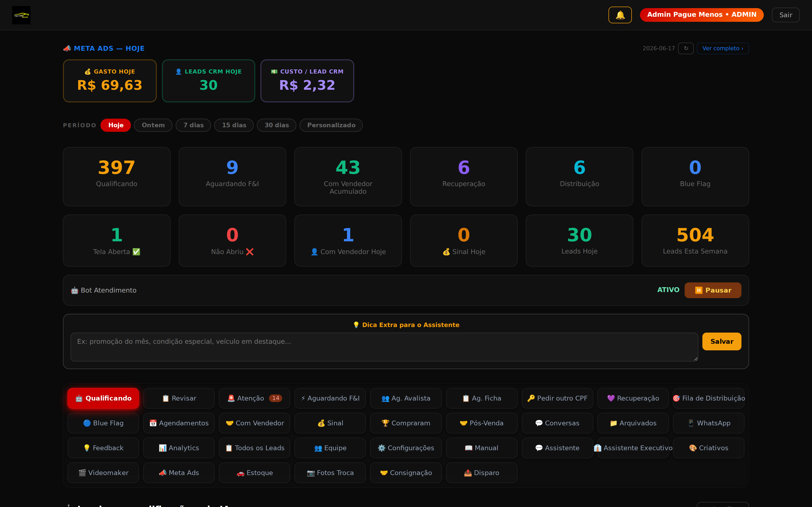Open the WhatsApp section
The width and height of the screenshot is (812, 507).
click(708, 423)
